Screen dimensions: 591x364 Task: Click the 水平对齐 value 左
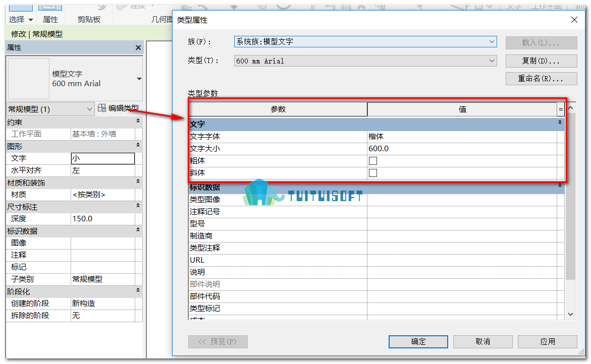103,170
